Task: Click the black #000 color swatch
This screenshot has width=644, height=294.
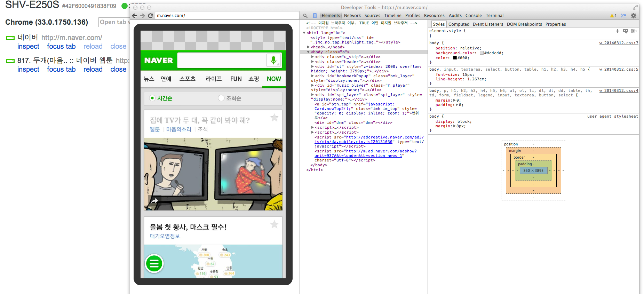Action: [455, 58]
